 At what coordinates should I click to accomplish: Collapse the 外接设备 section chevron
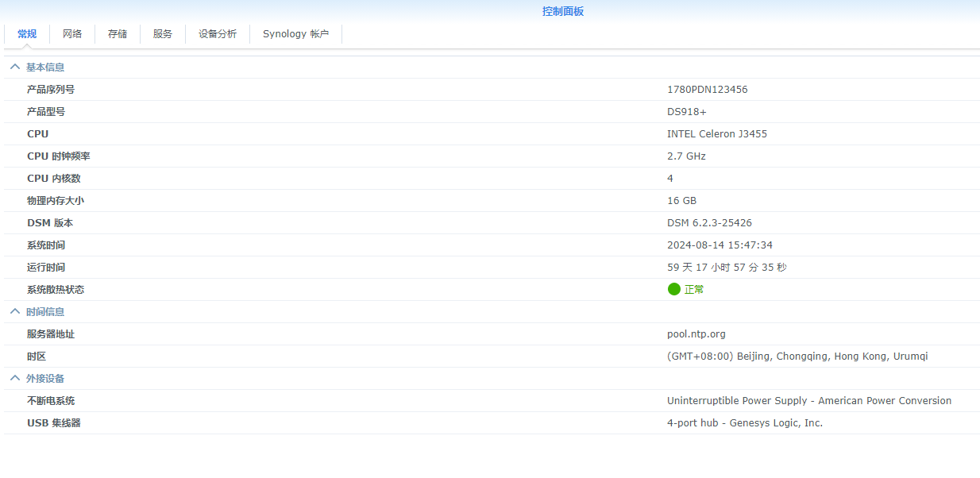coord(15,379)
